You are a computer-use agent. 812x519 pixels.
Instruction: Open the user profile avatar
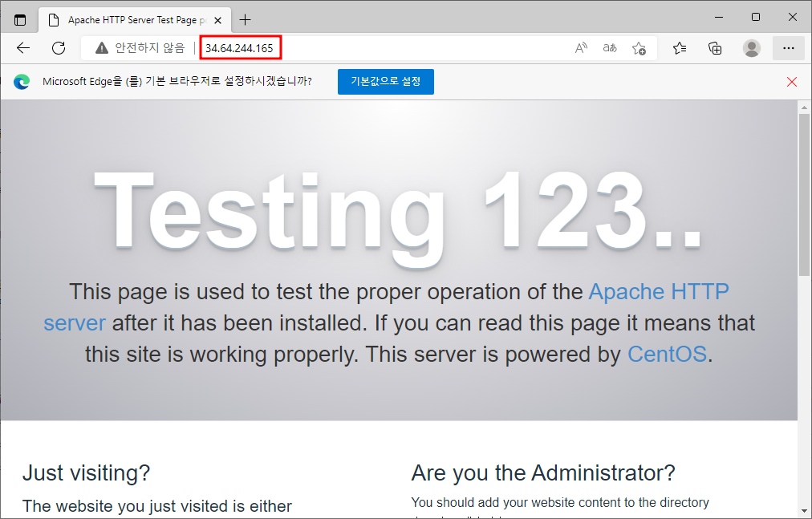[751, 48]
